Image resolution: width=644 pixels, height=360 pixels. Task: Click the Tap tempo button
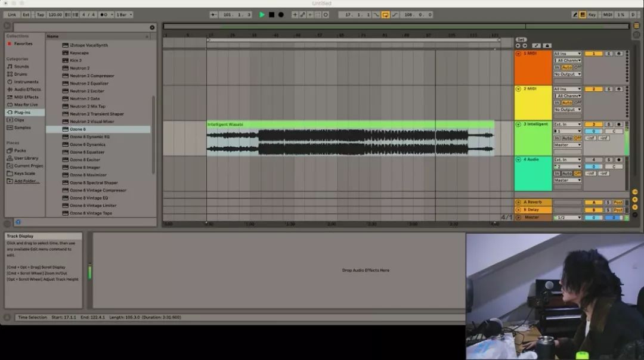coord(41,14)
